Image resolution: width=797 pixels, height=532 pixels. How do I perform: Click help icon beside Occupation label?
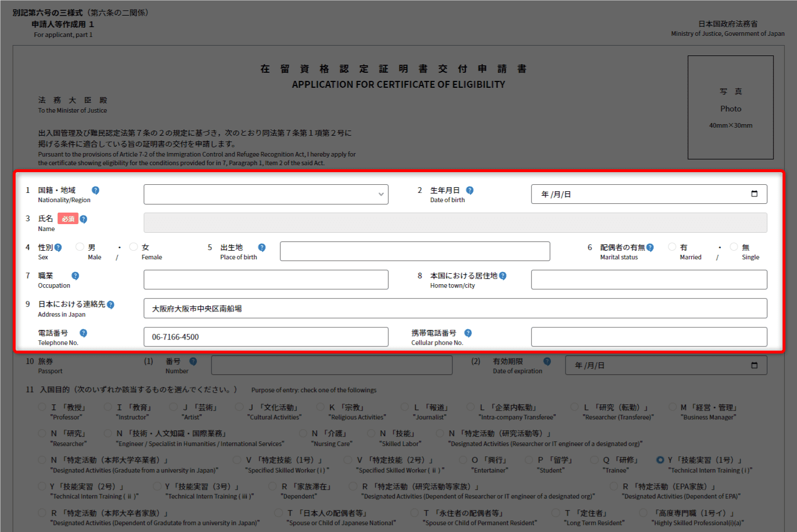(x=75, y=276)
